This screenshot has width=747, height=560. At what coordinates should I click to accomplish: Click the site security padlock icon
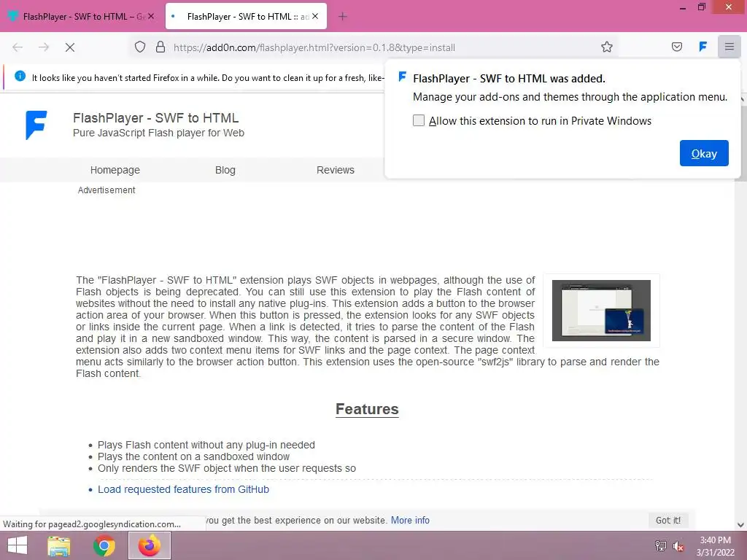click(x=160, y=47)
